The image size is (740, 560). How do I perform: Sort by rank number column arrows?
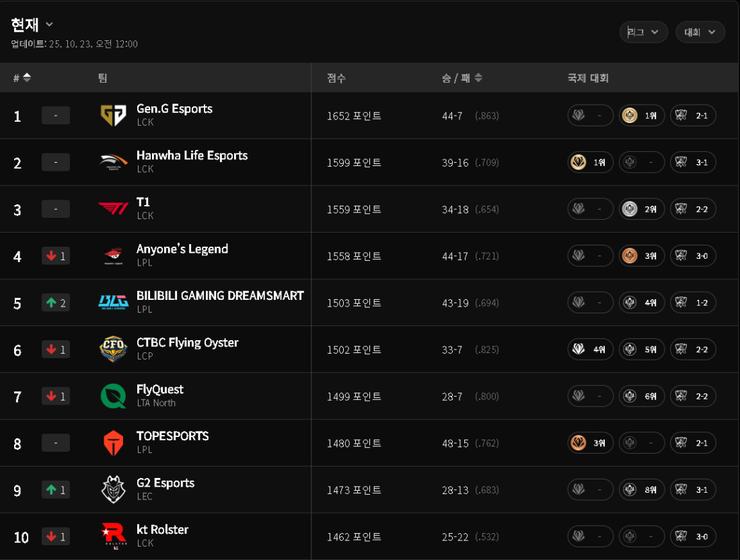tap(27, 77)
